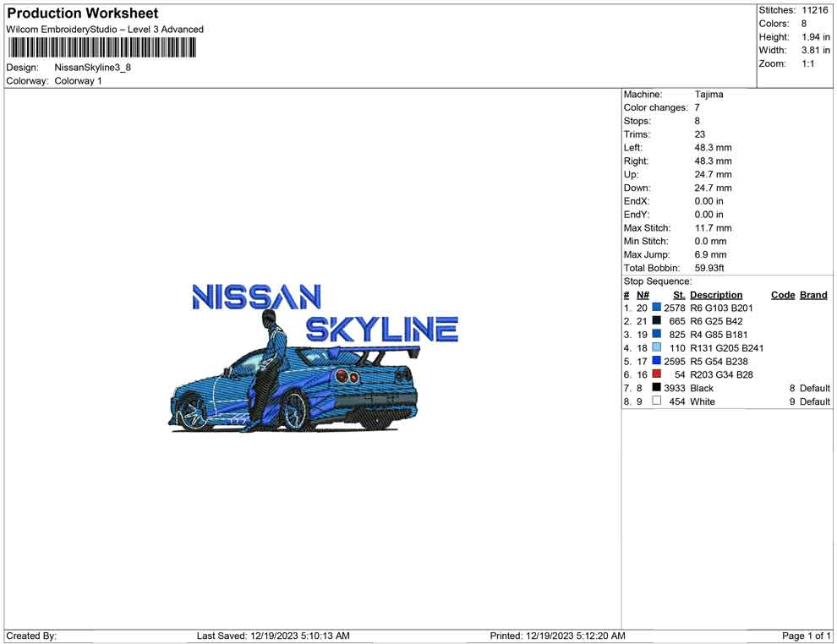Select the dark R6 G25 B42 color swatch
The image size is (837, 644).
[657, 321]
